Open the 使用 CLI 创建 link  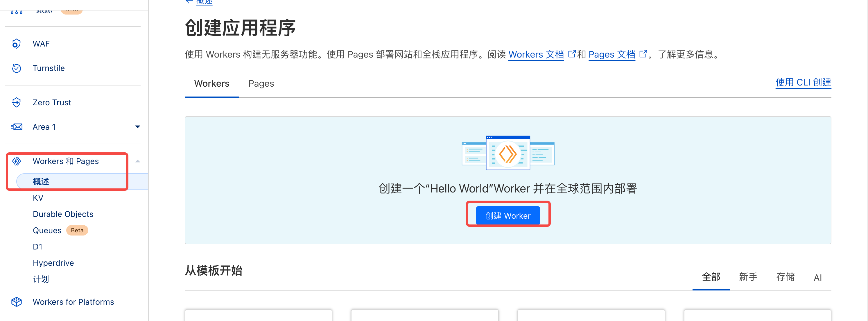coord(803,82)
